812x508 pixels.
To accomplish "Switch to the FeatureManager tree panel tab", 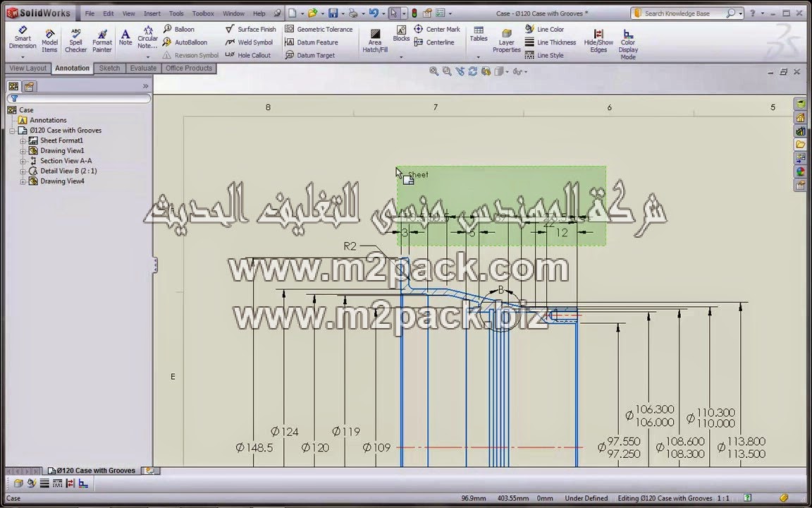I will 13,86.
